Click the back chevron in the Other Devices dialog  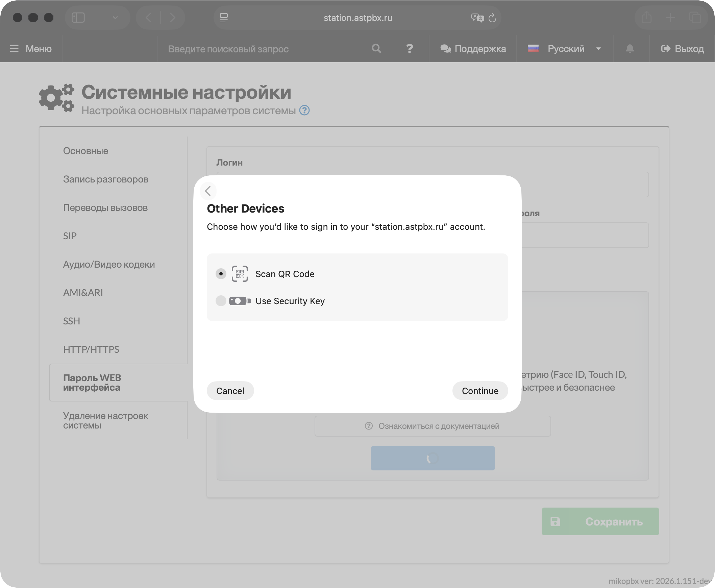pos(208,191)
